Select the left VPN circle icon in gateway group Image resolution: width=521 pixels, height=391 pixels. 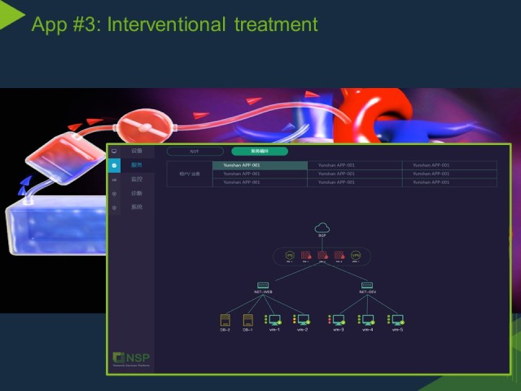coord(290,255)
